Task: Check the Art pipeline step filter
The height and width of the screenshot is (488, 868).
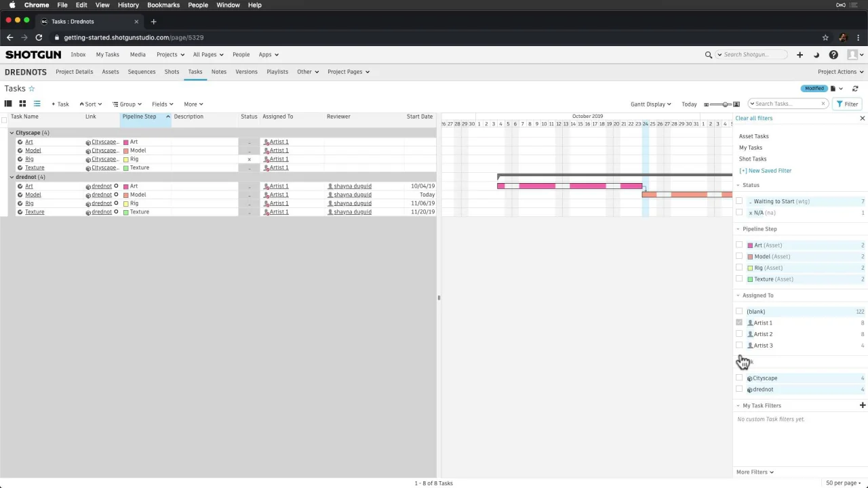Action: (x=739, y=245)
